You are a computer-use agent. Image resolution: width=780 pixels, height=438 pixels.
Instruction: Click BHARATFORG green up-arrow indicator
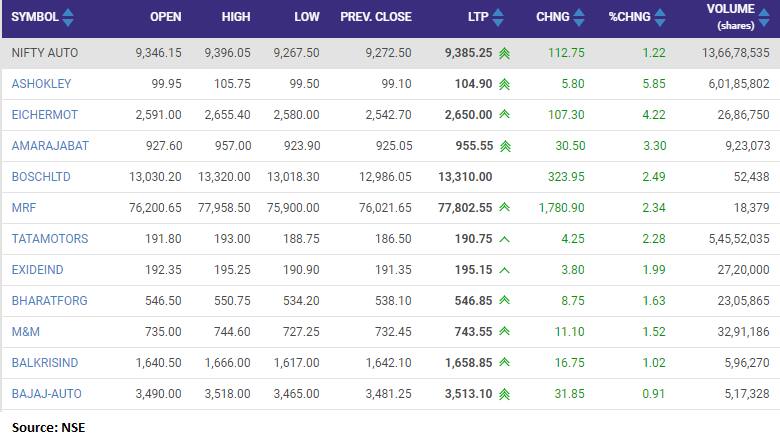coord(504,300)
